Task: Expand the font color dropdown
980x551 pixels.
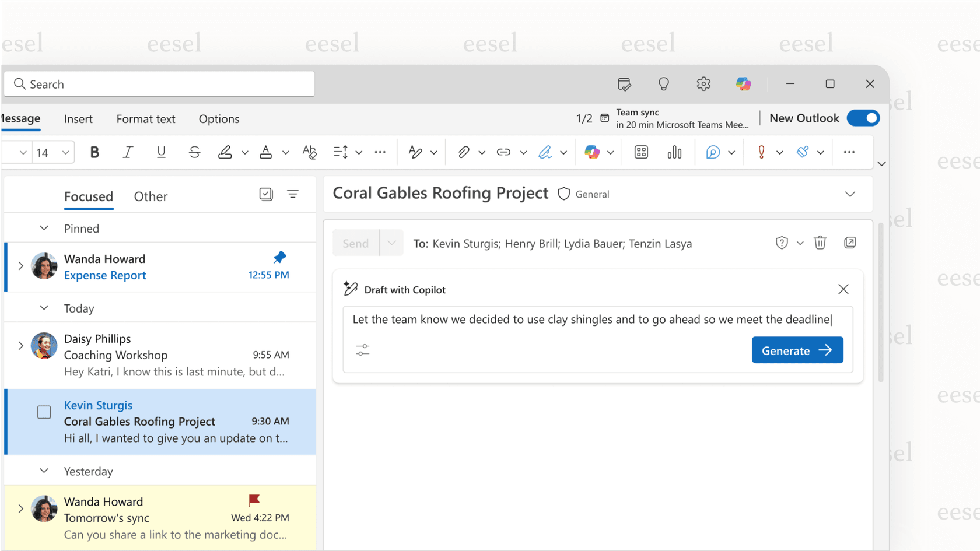Action: pyautogui.click(x=285, y=152)
